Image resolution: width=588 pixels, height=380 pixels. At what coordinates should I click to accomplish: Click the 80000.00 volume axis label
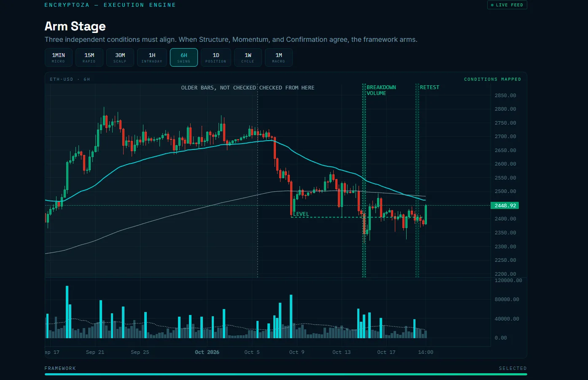pos(507,299)
